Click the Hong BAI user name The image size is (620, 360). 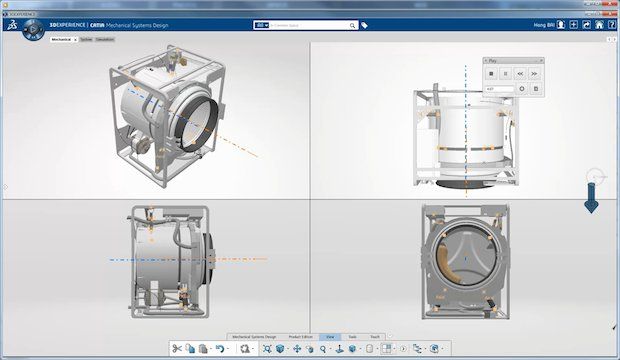pos(544,25)
